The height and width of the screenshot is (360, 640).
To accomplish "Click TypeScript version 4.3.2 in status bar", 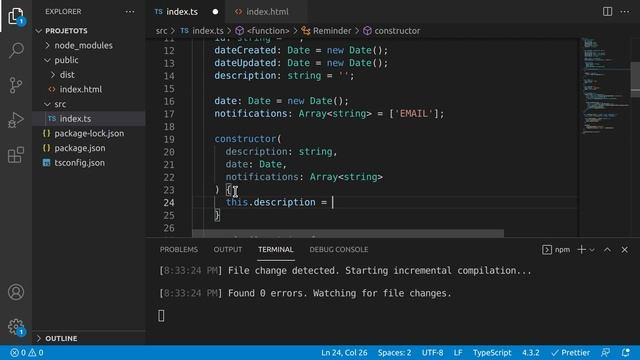I will point(531,353).
